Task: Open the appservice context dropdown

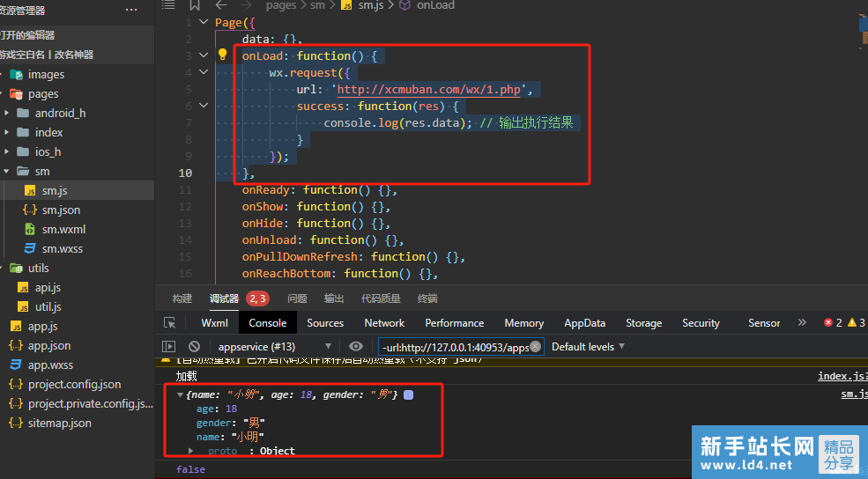Action: click(x=275, y=347)
